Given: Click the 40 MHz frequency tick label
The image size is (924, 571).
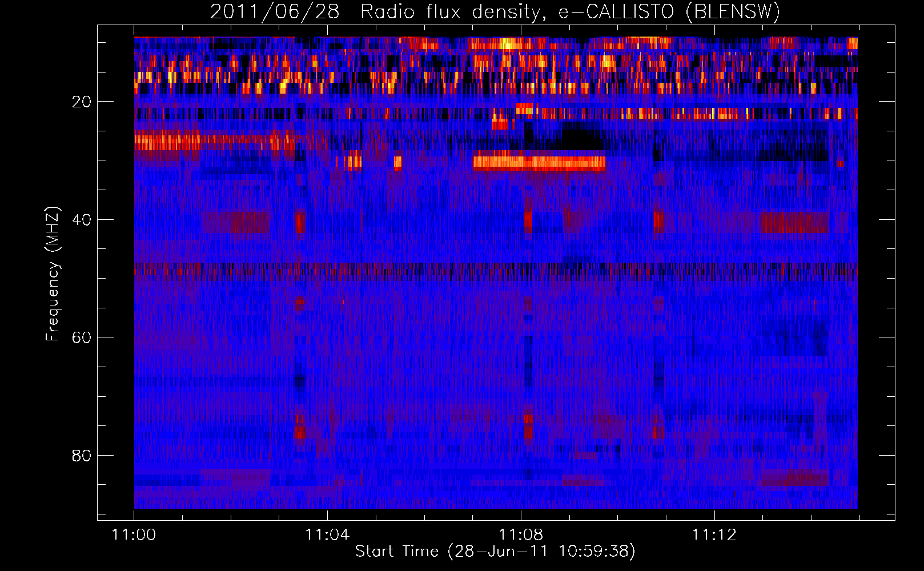Looking at the screenshot, I should (x=82, y=219).
